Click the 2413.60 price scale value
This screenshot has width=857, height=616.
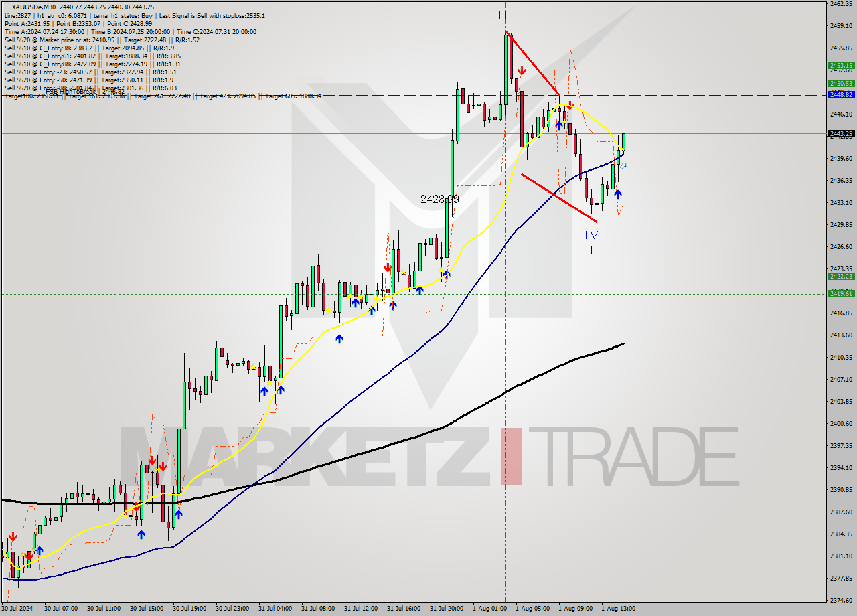tap(840, 335)
